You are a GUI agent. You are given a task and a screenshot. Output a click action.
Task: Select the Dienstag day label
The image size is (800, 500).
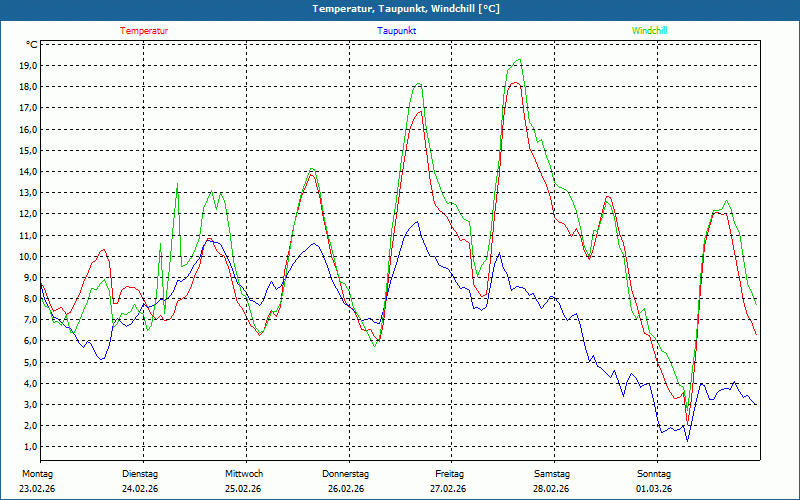[x=140, y=473]
